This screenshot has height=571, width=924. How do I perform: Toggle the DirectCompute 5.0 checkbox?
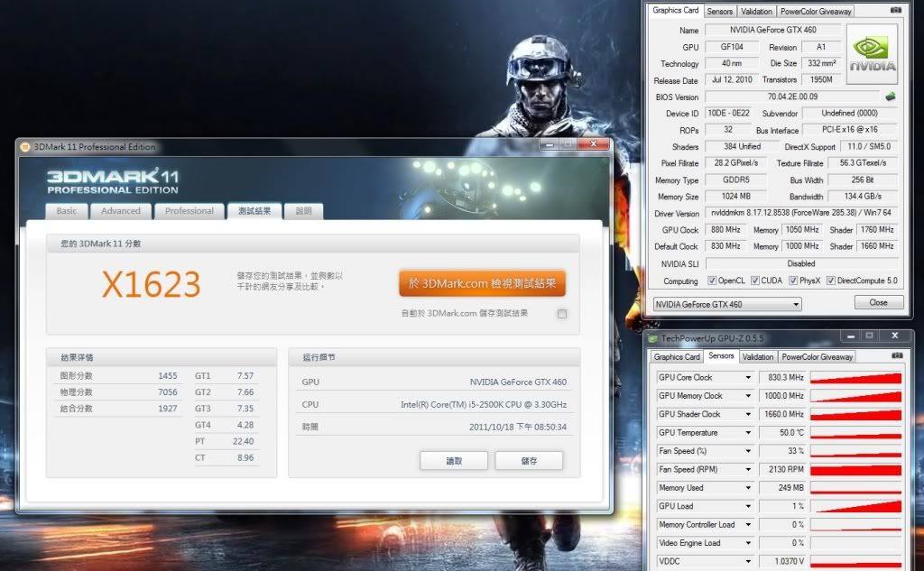click(x=831, y=281)
